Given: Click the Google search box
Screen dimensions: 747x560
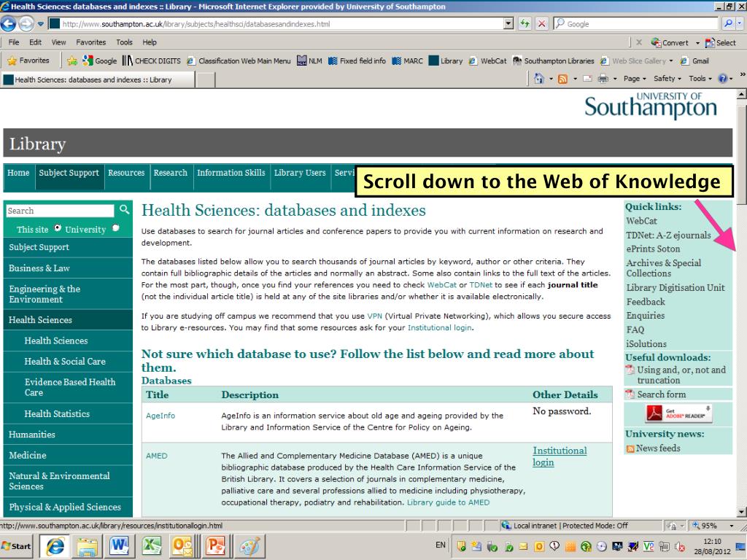Looking at the screenshot, I should (x=636, y=23).
